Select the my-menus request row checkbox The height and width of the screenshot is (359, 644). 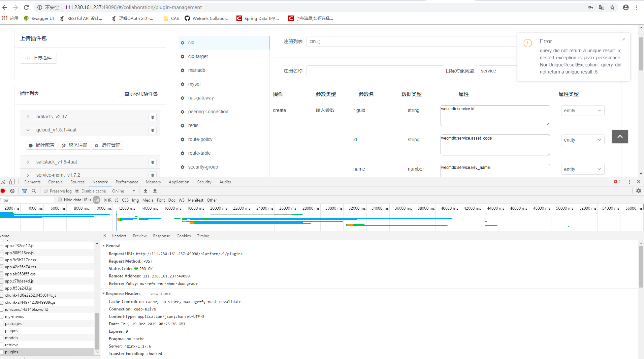[2, 317]
